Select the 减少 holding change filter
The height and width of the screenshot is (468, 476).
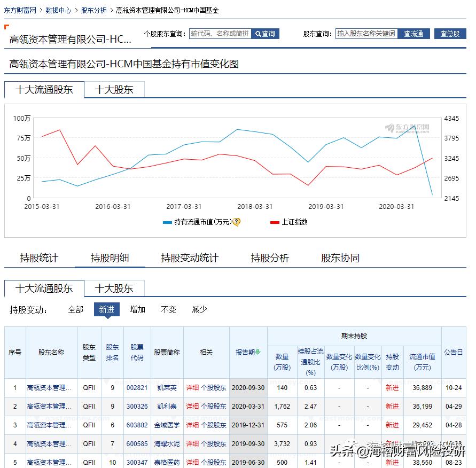tap(198, 309)
